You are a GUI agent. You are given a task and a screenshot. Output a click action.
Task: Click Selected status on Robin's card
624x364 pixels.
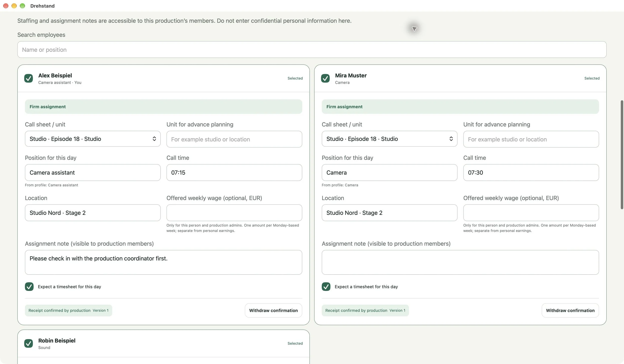click(295, 343)
